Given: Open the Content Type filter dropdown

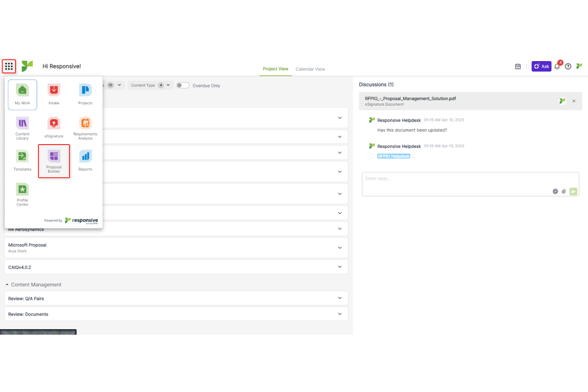Looking at the screenshot, I should (x=150, y=85).
